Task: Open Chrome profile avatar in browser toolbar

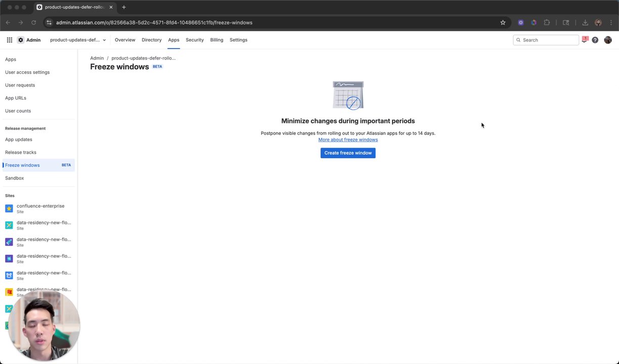Action: coord(598,22)
